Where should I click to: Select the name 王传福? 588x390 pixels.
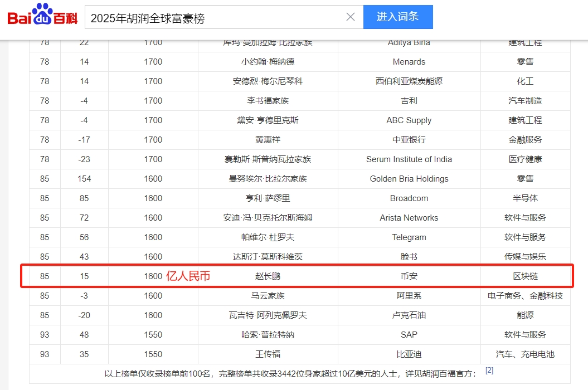click(268, 354)
